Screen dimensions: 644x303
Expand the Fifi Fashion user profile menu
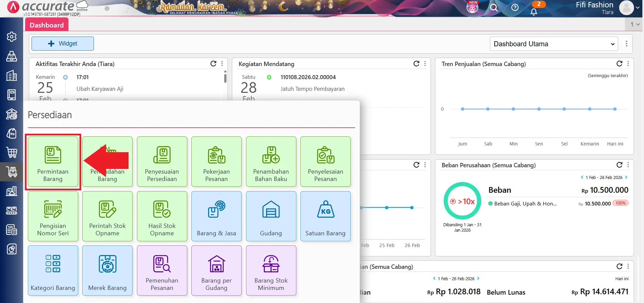pos(637,8)
